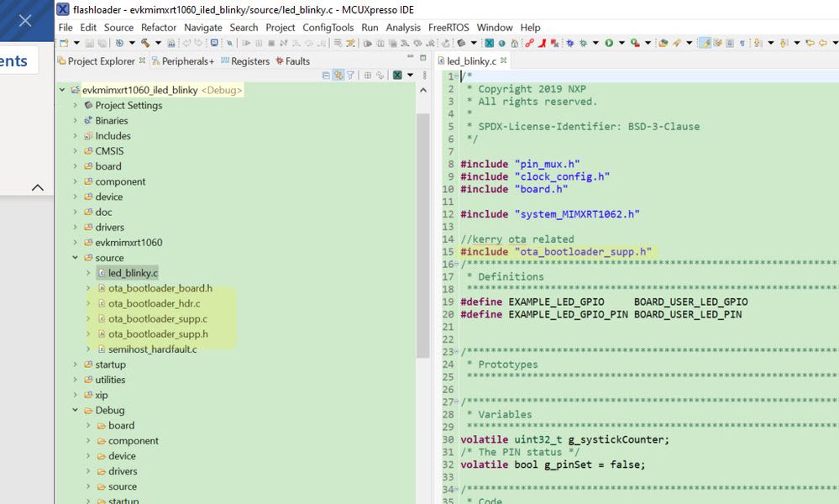Viewport: 839px width, 504px height.
Task: Click the Previous Annotation arrow icon
Action: point(783,43)
